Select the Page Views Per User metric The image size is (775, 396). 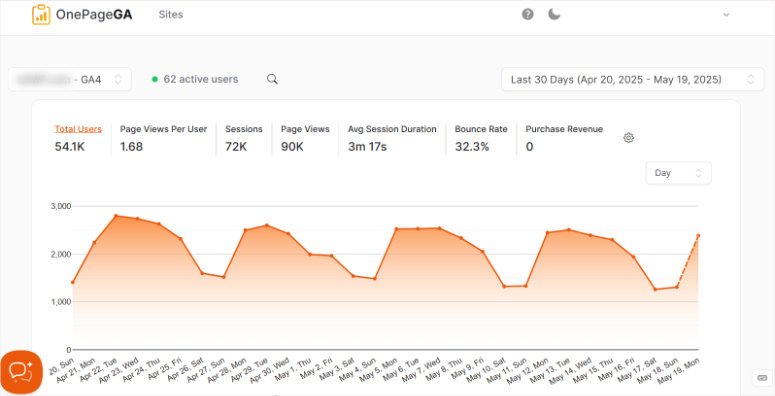tap(164, 129)
